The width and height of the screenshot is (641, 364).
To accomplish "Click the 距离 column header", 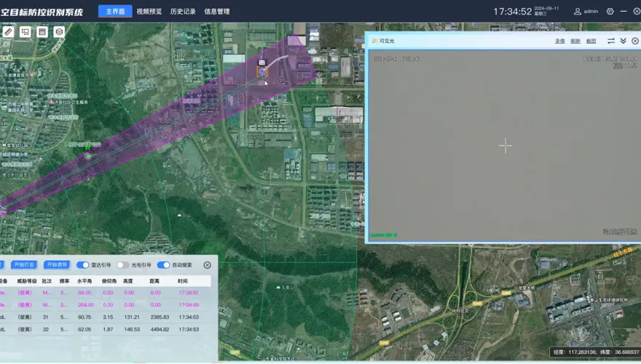I will (x=154, y=281).
